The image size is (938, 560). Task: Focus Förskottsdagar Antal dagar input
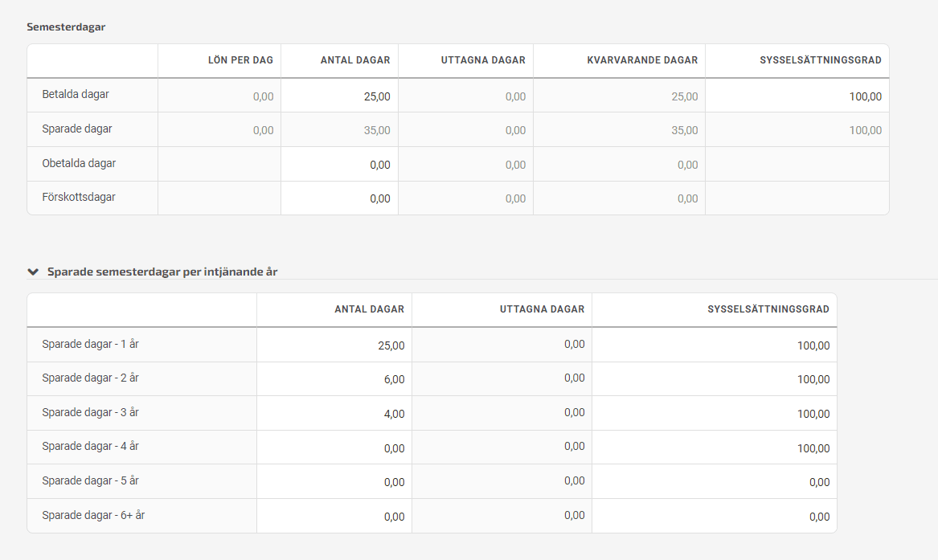coord(339,198)
